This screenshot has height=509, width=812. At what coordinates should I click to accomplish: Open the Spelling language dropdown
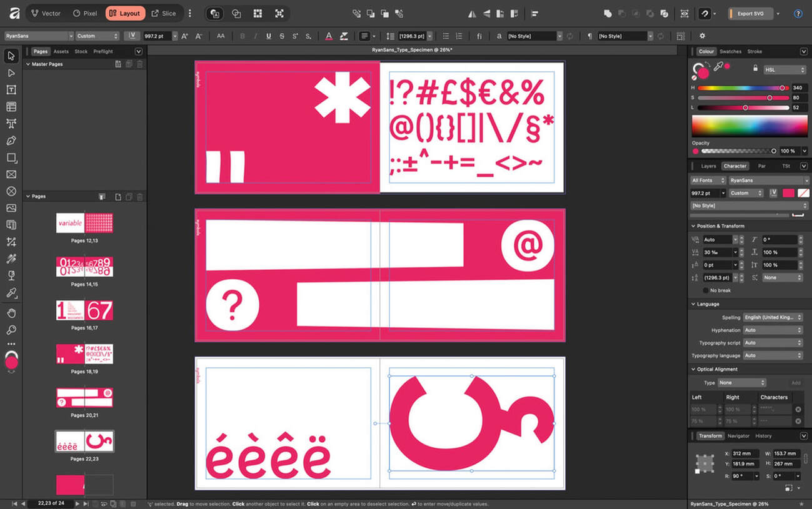[773, 317]
